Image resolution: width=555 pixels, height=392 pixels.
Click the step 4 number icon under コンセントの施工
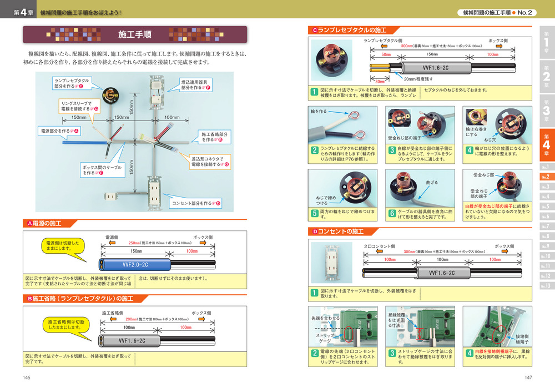pos(469,353)
